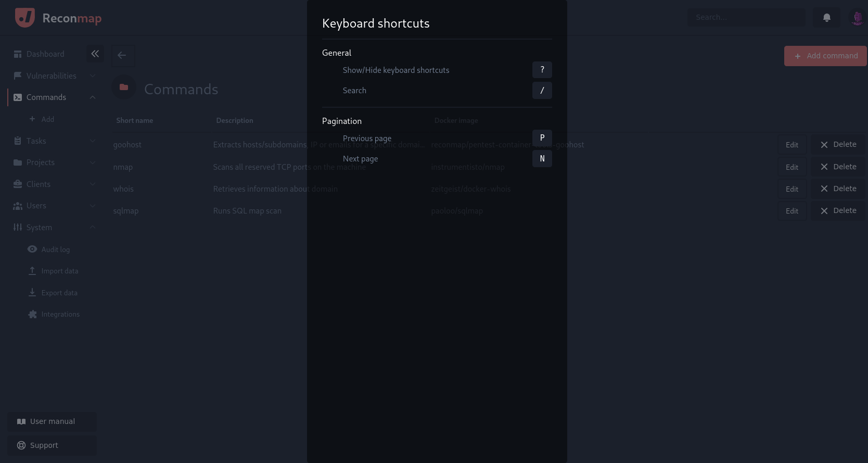Screen dimensions: 868x463
Task: Open the Support link
Action: pos(52,445)
